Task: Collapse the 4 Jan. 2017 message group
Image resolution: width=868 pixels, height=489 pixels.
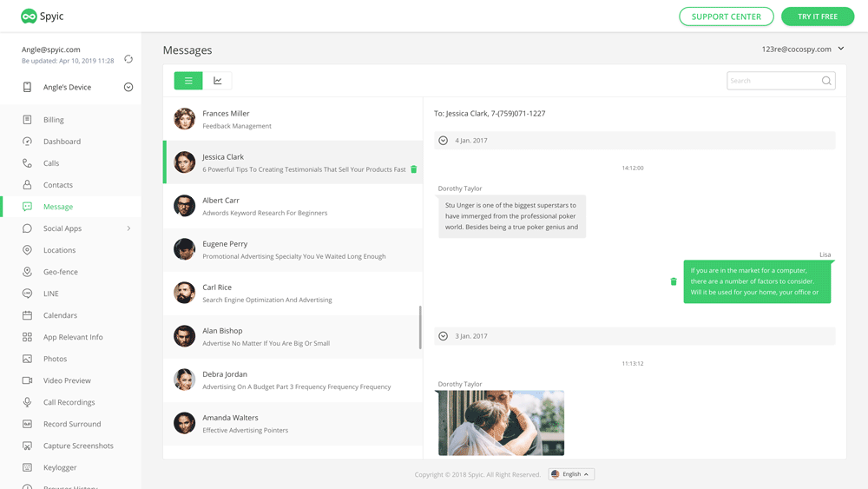Action: tap(444, 141)
